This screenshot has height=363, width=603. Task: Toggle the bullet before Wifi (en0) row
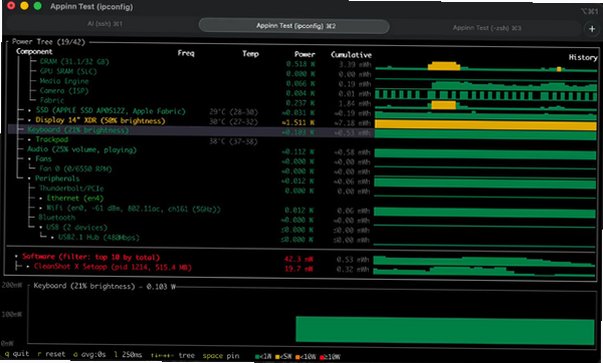pos(41,208)
